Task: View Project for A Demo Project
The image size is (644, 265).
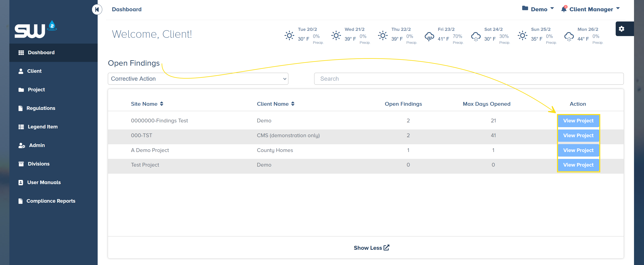Action: (578, 150)
